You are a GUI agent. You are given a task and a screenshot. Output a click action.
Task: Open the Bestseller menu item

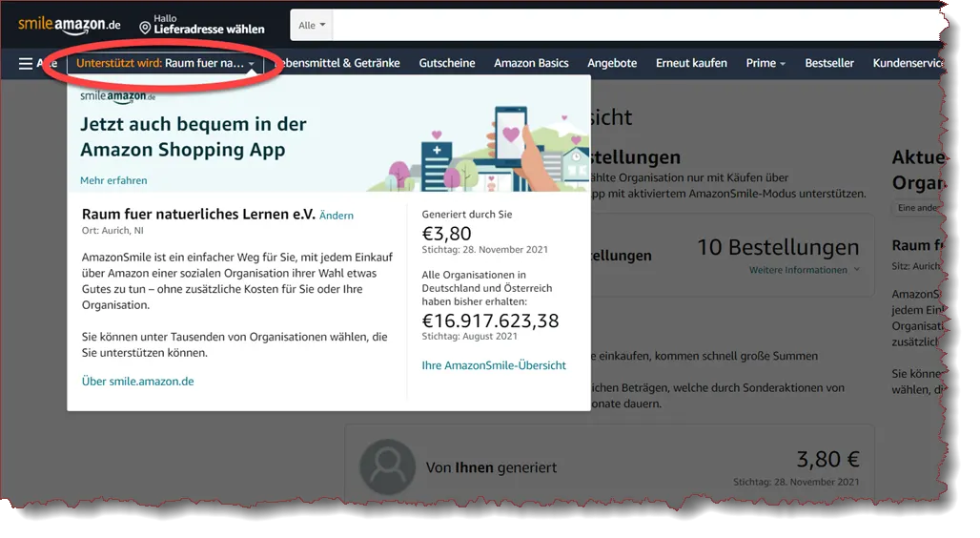[x=829, y=63]
